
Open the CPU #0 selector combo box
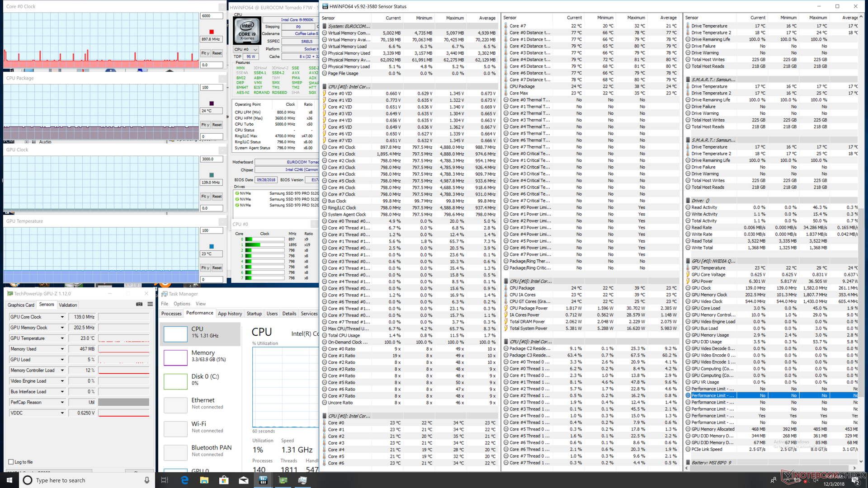point(246,49)
